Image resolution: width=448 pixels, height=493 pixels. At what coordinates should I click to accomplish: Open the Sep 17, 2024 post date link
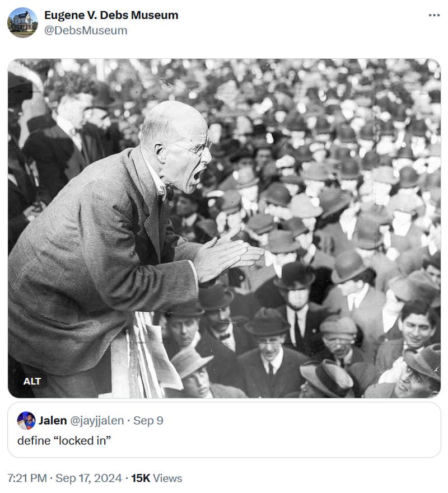tap(88, 478)
